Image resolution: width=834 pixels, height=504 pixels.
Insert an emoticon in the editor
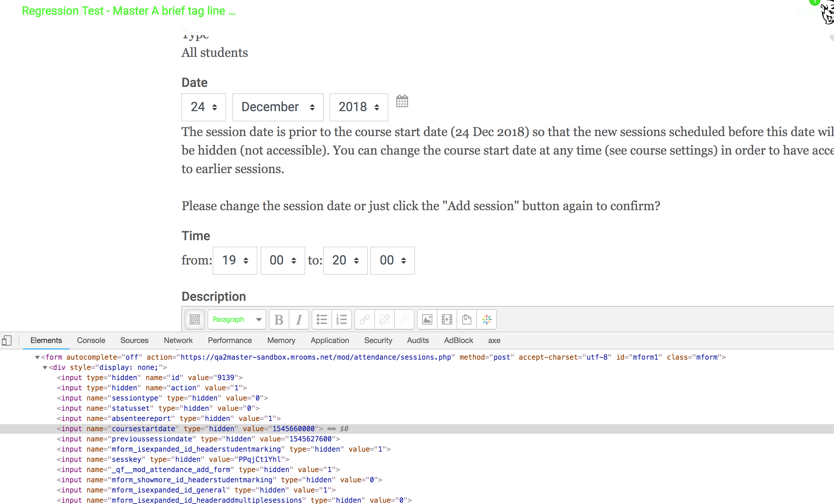pos(487,319)
